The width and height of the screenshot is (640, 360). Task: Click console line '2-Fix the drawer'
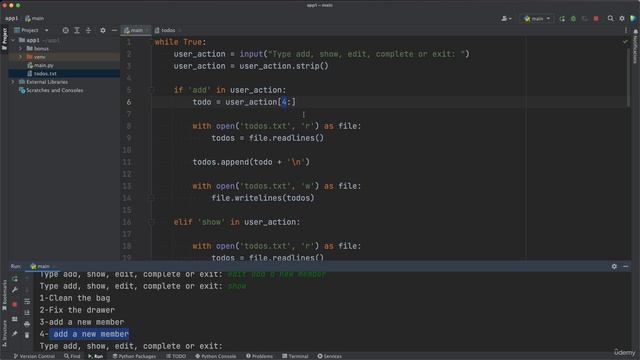pyautogui.click(x=77, y=310)
